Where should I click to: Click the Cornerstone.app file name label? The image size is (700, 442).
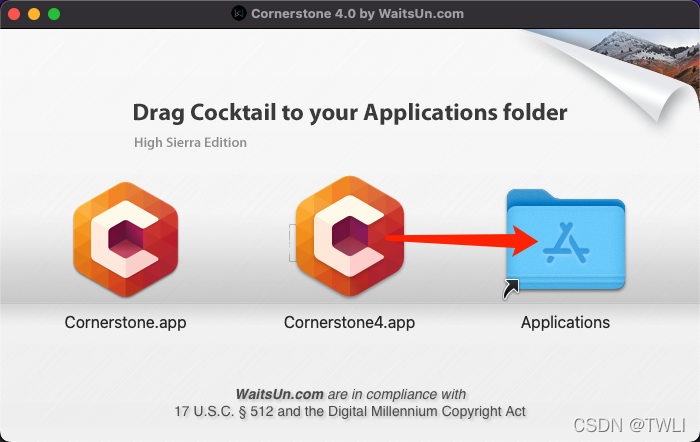(x=125, y=322)
